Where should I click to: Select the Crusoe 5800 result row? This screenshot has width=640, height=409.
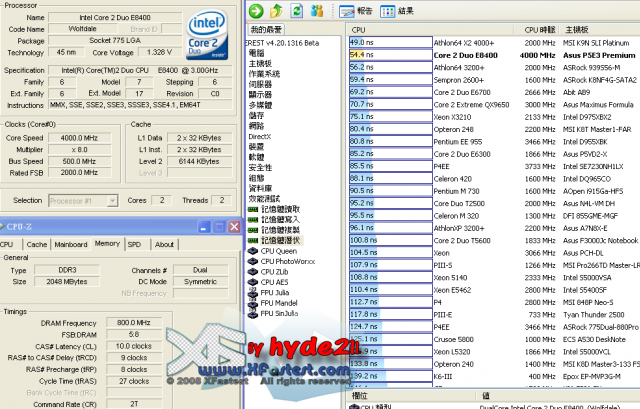494,339
